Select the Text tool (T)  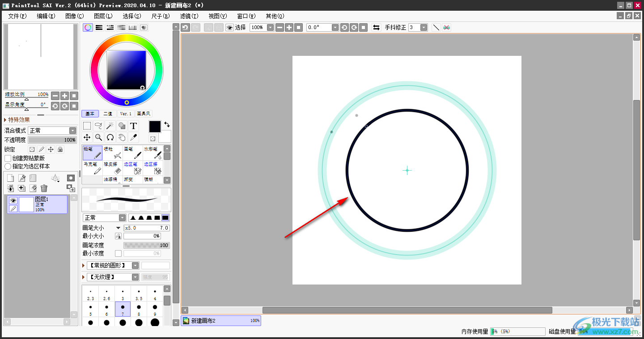tap(133, 126)
